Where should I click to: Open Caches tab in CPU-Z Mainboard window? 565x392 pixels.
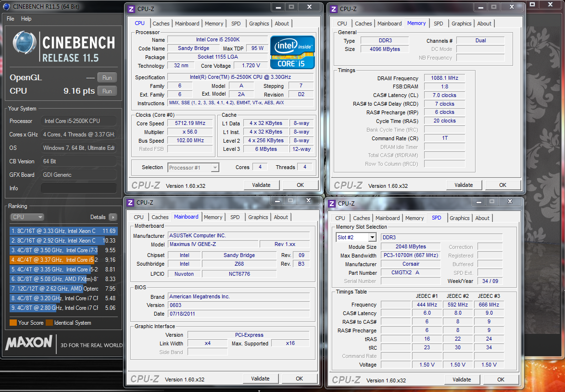tap(160, 217)
